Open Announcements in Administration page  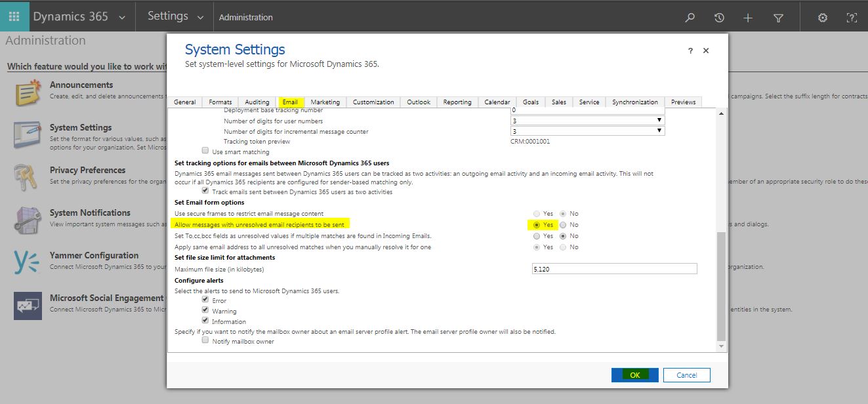coord(81,85)
